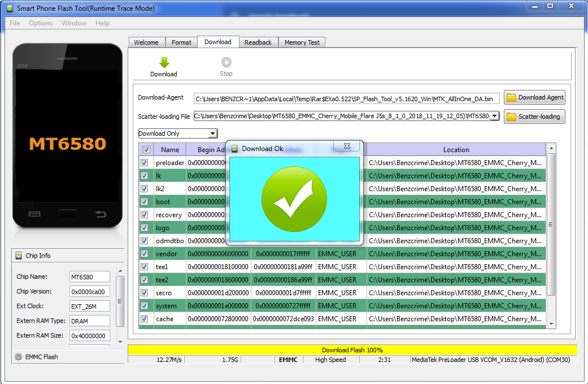Click the Name column header
This screenshot has height=384, width=588.
coord(170,149)
